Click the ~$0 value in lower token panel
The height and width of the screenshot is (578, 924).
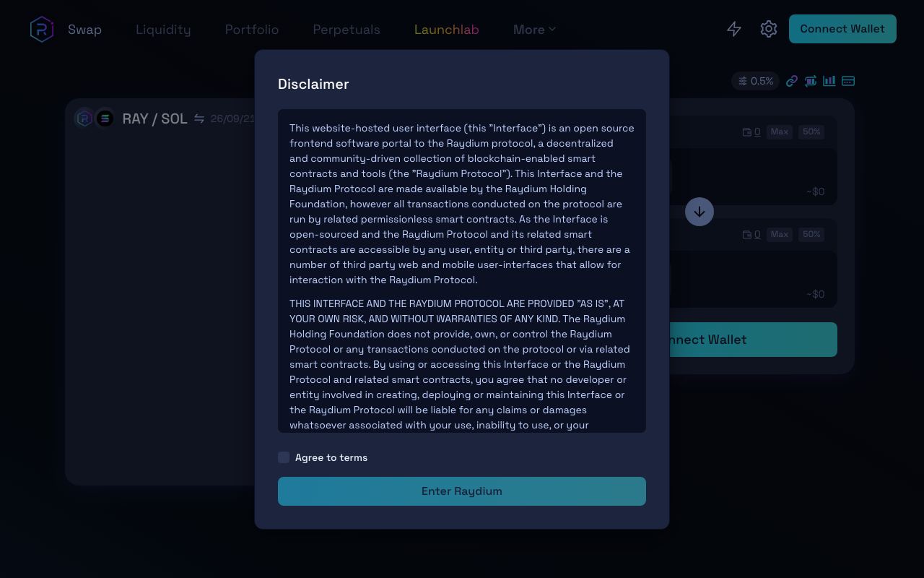click(816, 294)
